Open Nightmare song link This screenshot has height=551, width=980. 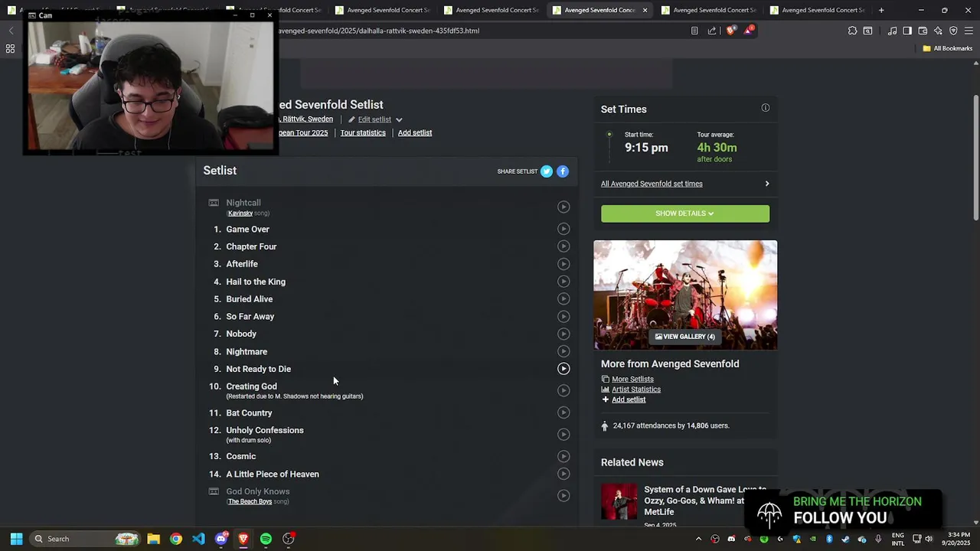coord(247,351)
